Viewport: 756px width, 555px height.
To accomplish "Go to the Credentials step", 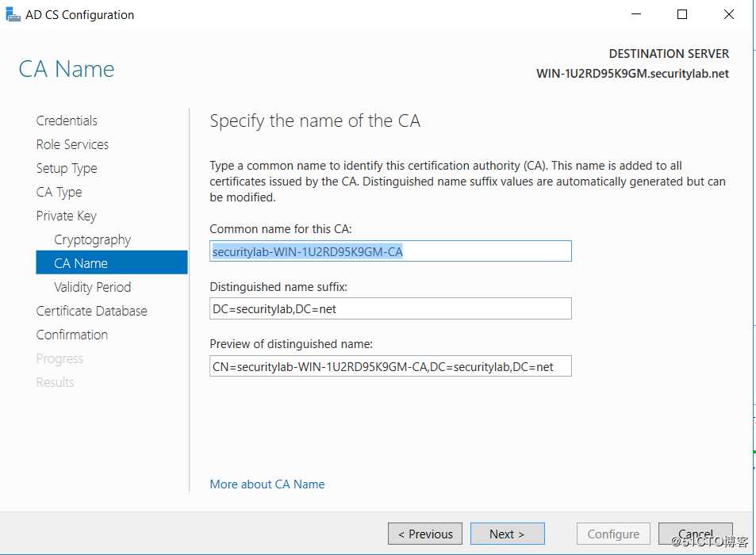I will point(67,121).
